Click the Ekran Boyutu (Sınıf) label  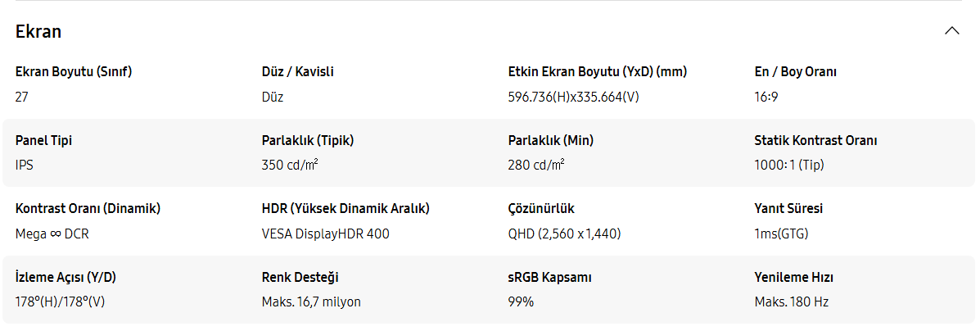[74, 72]
